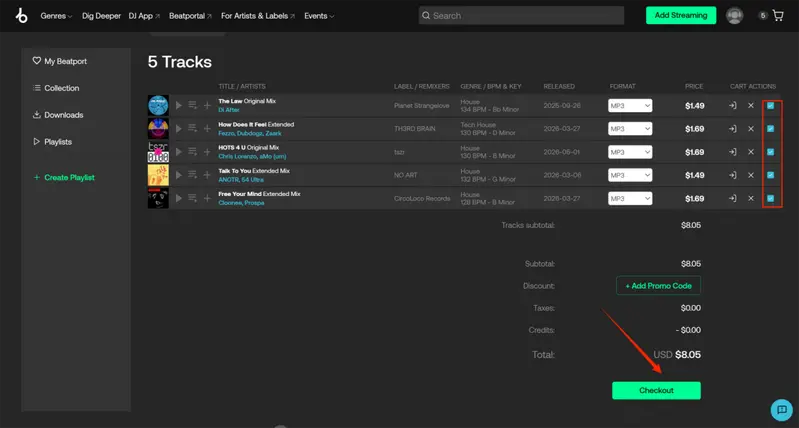Open Downloads in the sidebar
The width and height of the screenshot is (799, 428).
point(58,115)
